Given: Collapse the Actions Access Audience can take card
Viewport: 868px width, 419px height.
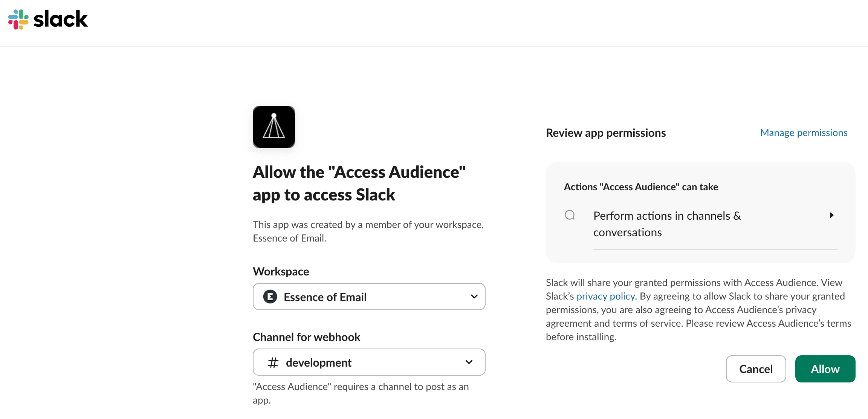Looking at the screenshot, I should [x=640, y=187].
